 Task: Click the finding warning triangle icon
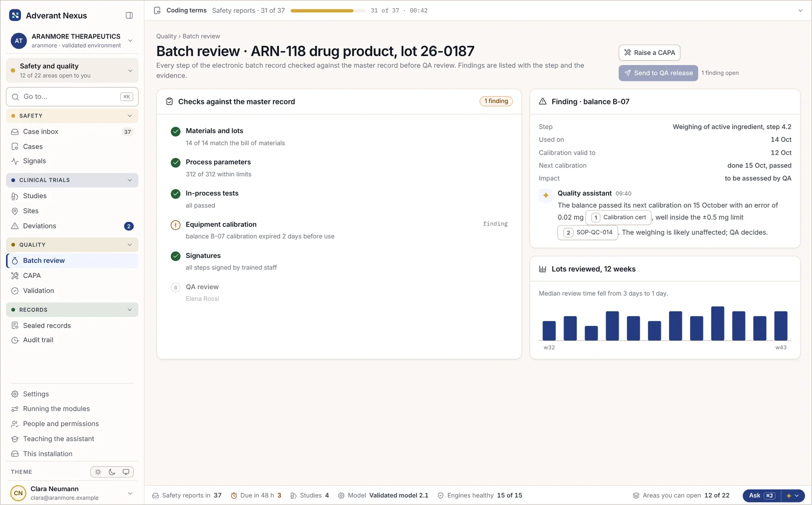(542, 102)
